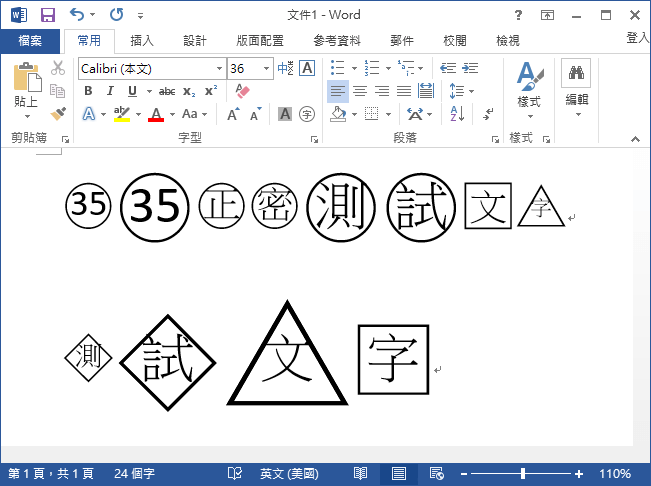The height and width of the screenshot is (486, 651).
Task: Switch to the 版面配置 tab
Action: [260, 41]
